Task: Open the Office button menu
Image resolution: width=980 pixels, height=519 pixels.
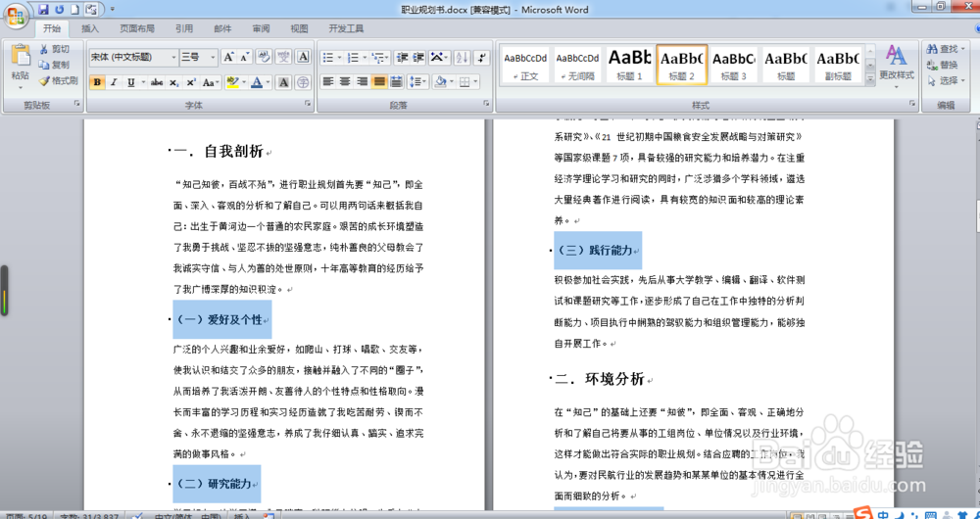Action: coord(17,17)
